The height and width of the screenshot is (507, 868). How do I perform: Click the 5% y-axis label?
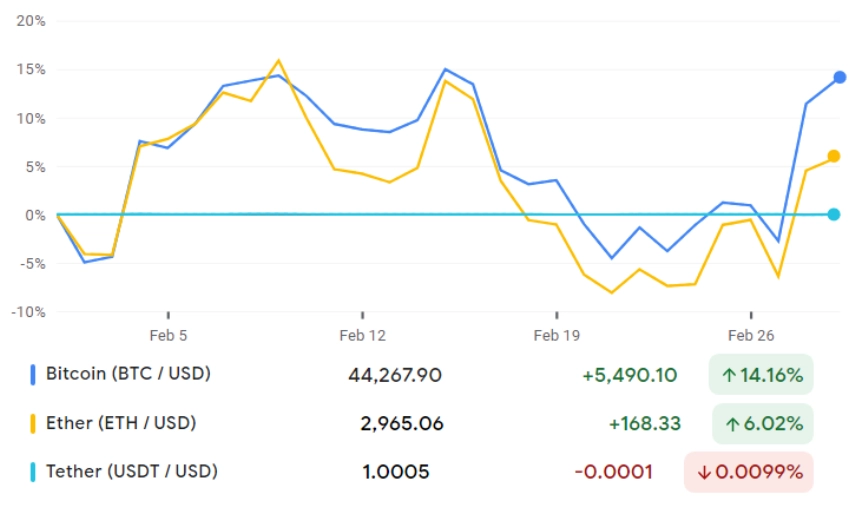35,167
